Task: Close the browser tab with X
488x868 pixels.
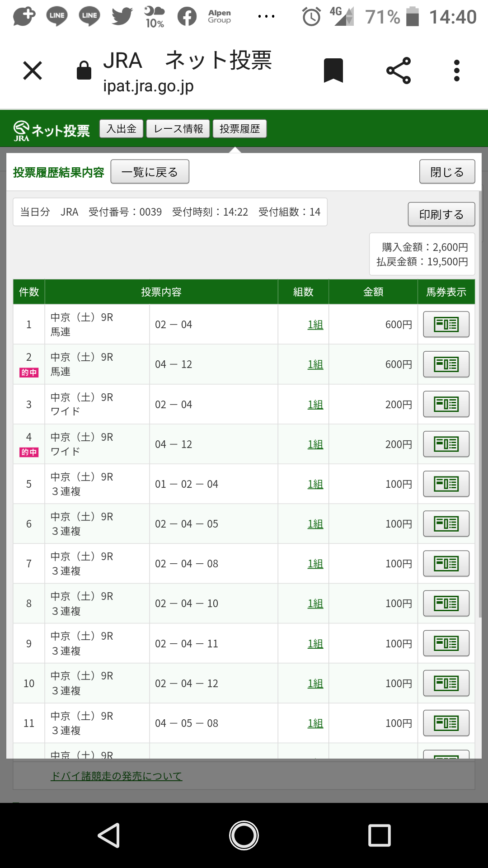Action: pos(33,71)
